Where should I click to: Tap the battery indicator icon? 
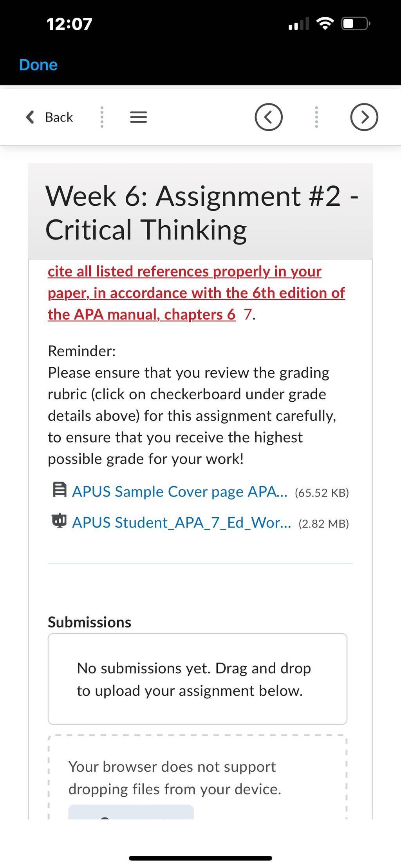pos(356,24)
